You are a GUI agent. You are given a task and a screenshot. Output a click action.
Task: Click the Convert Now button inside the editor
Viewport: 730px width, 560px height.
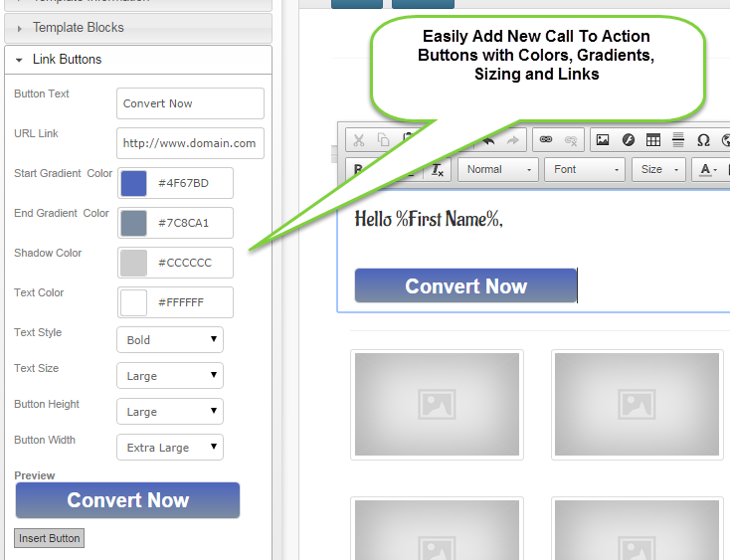[465, 285]
